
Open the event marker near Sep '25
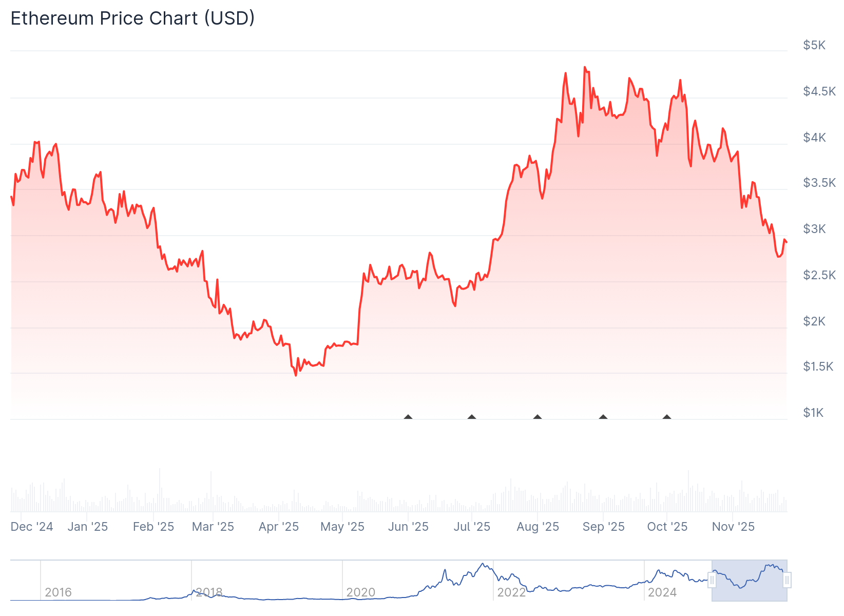pos(603,417)
